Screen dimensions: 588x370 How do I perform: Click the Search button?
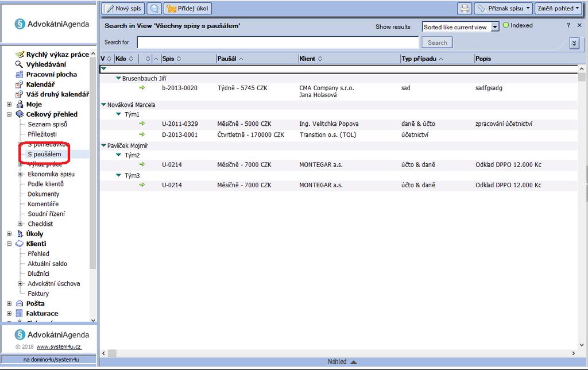click(437, 43)
